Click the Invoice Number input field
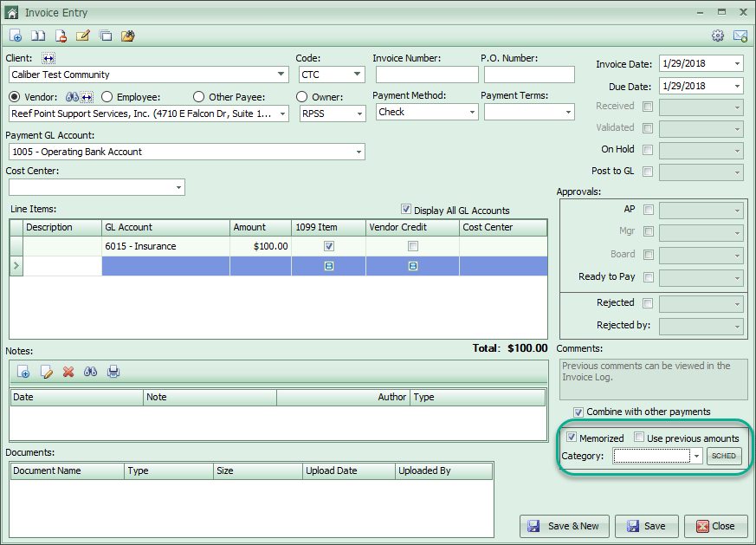The width and height of the screenshot is (756, 545). click(x=427, y=75)
